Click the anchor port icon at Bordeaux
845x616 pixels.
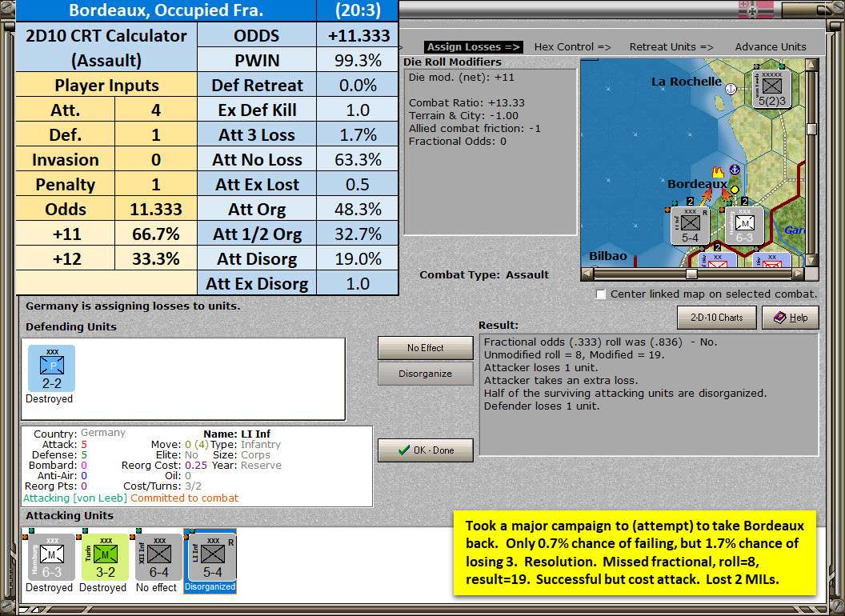point(734,170)
